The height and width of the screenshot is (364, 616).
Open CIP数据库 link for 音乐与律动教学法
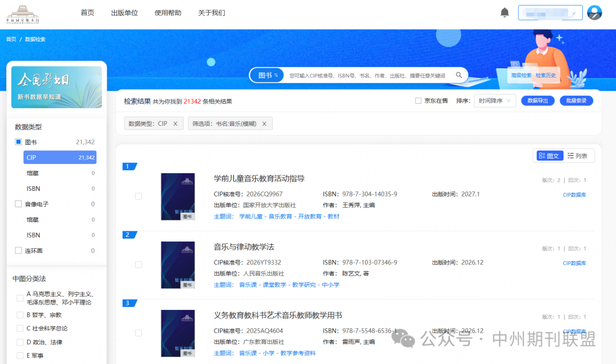[574, 263]
